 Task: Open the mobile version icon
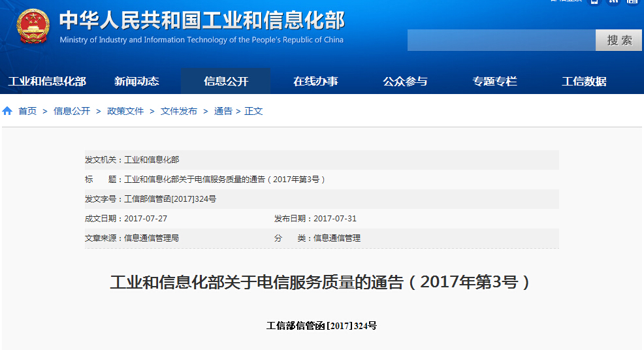tap(594, 2)
